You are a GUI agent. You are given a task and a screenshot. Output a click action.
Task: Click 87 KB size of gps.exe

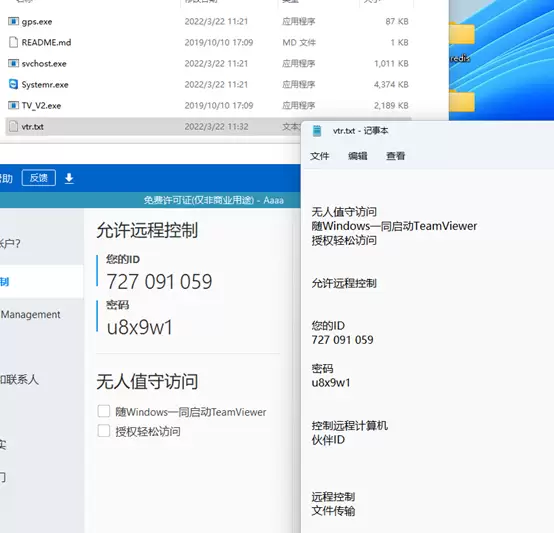(x=397, y=22)
